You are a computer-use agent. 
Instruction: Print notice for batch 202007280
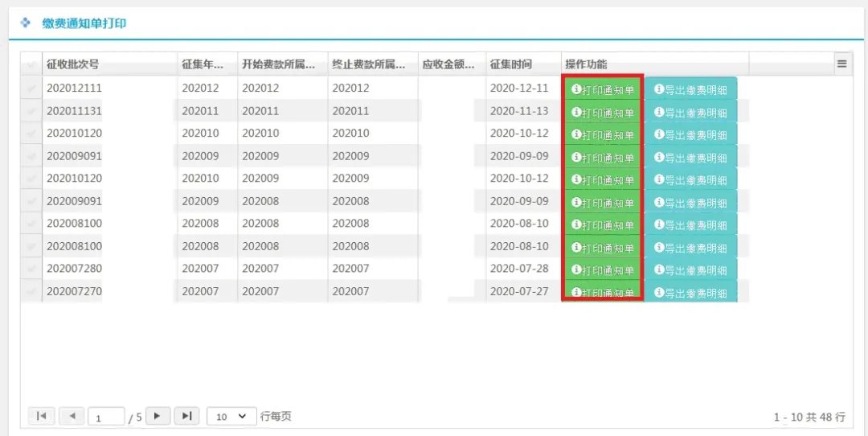pyautogui.click(x=602, y=269)
